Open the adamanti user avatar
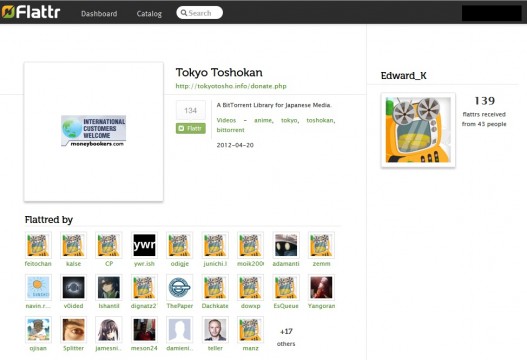 point(286,245)
